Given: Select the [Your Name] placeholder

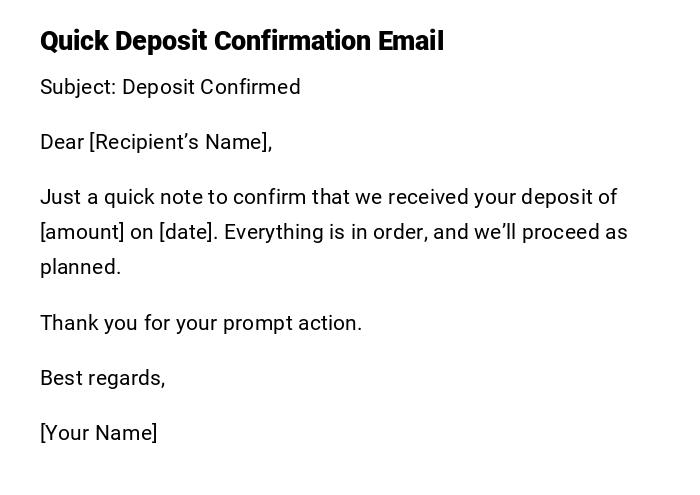Looking at the screenshot, I should point(98,433).
